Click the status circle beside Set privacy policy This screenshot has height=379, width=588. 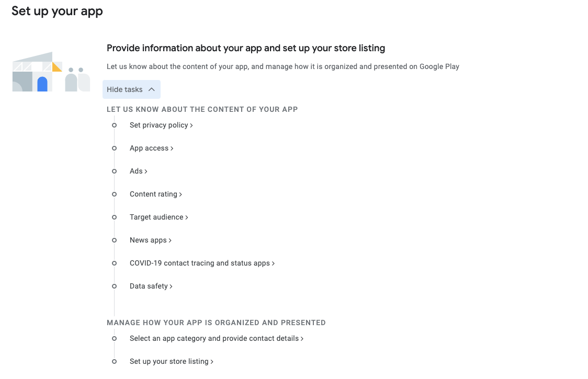114,125
